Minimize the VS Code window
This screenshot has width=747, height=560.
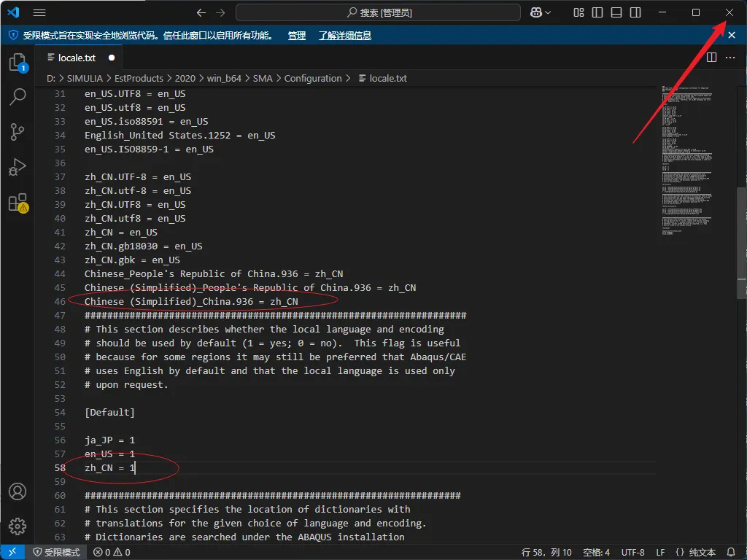tap(662, 13)
